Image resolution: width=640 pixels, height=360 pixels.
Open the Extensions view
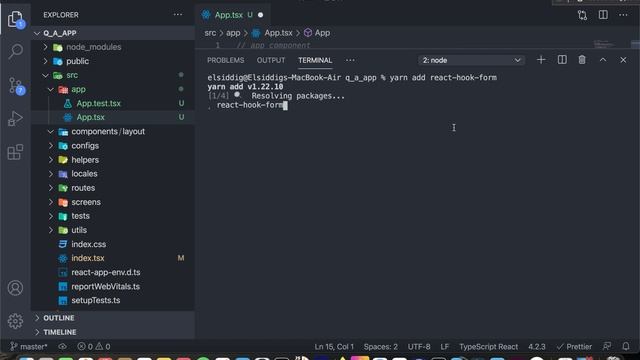(x=16, y=152)
